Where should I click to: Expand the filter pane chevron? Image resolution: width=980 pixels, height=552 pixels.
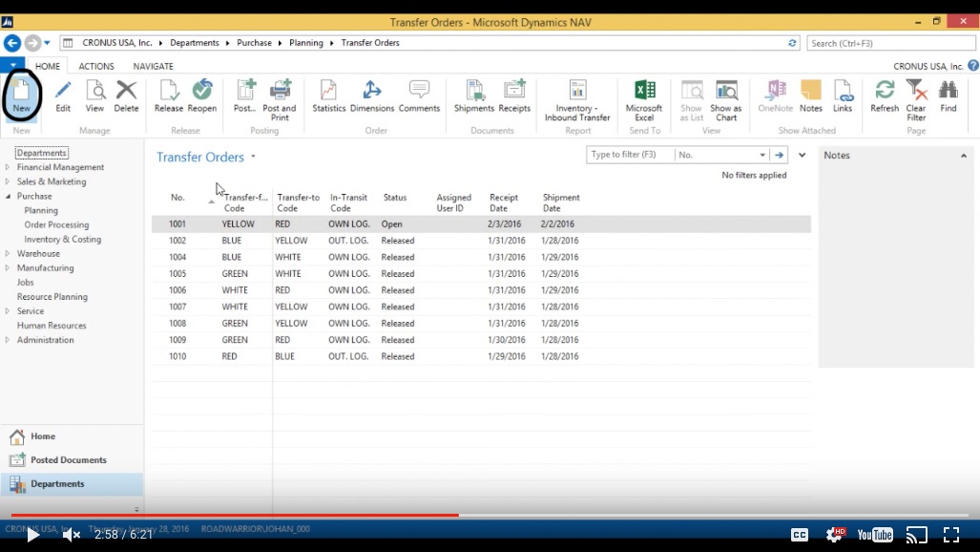pos(802,155)
